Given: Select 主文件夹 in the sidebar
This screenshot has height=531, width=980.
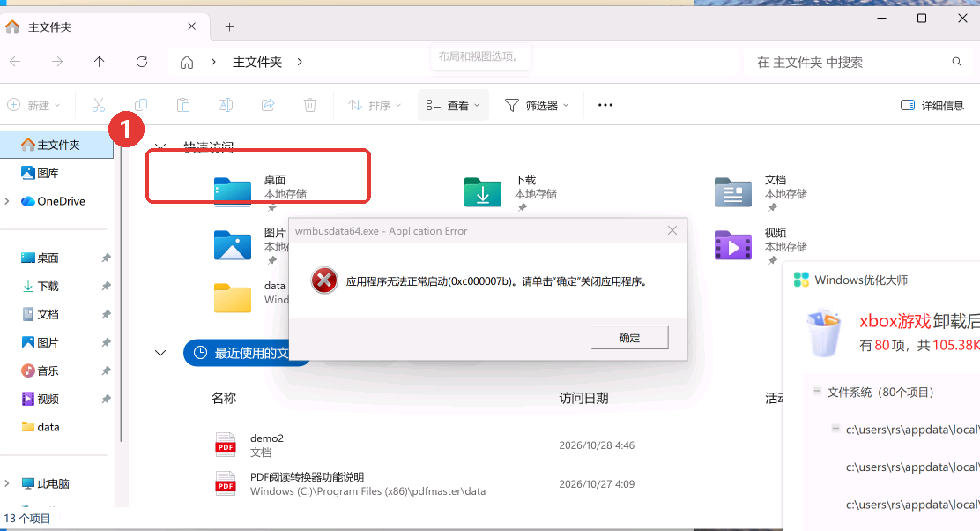Looking at the screenshot, I should point(56,145).
